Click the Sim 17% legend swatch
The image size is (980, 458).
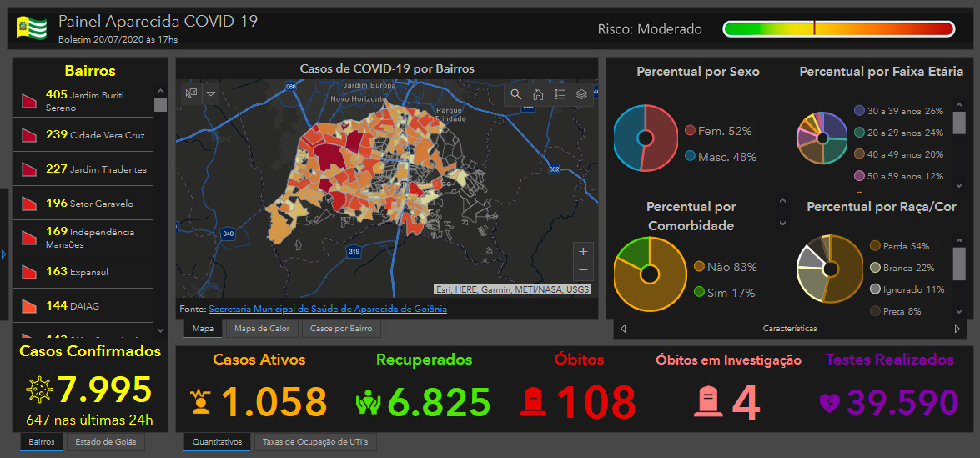[x=700, y=292]
